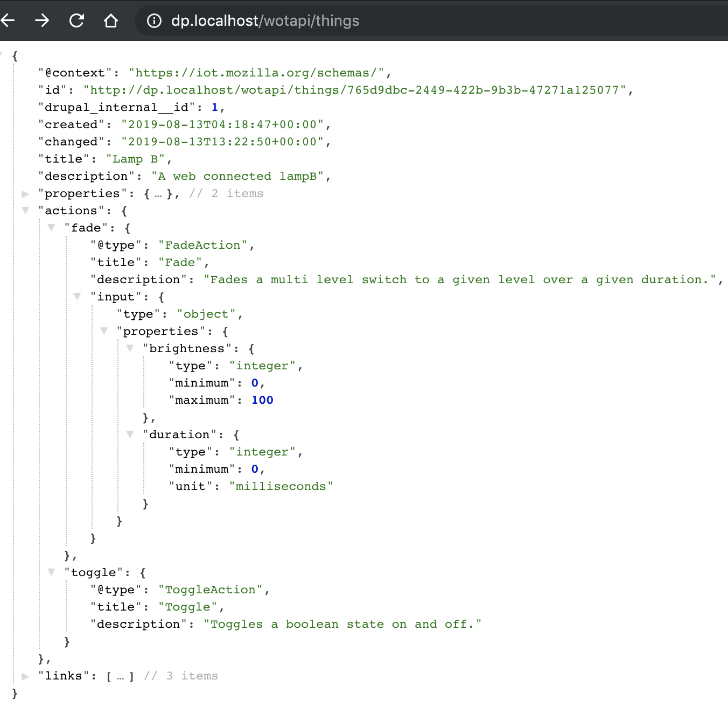Image resolution: width=728 pixels, height=715 pixels.
Task: Collapse the "actions" object
Action: (x=25, y=211)
